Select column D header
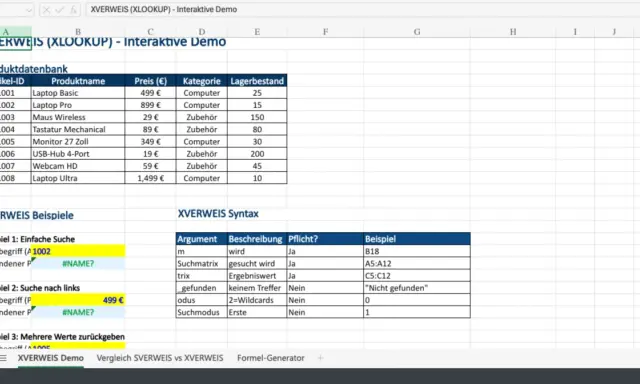The image size is (640, 384). 202,32
